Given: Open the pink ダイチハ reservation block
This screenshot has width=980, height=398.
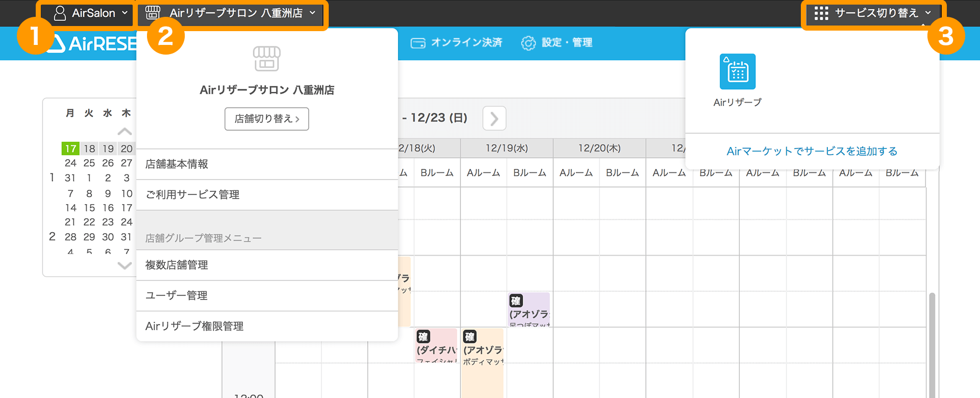Looking at the screenshot, I should pyautogui.click(x=436, y=345).
